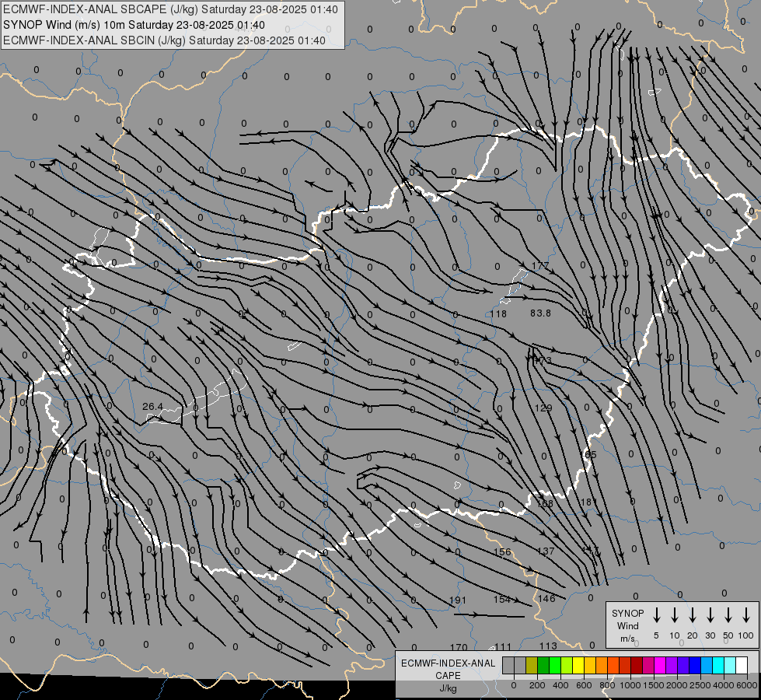The height and width of the screenshot is (700, 761).
Task: Select the red-orange swatch after 800 tick
Action: pyautogui.click(x=613, y=665)
